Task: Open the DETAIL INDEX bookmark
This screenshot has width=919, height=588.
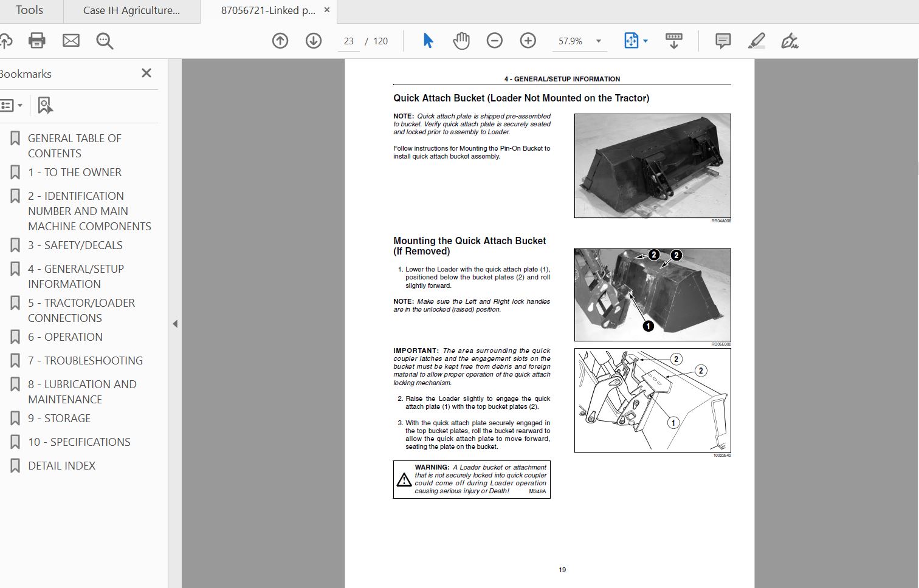Action: point(62,465)
